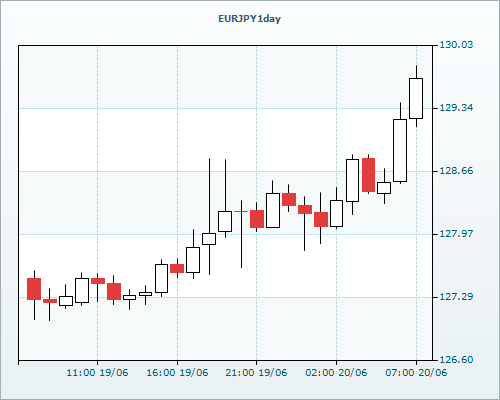Image resolution: width=500 pixels, height=400 pixels.
Task: Select the 16:00 19/06 time label
Action: 177,372
